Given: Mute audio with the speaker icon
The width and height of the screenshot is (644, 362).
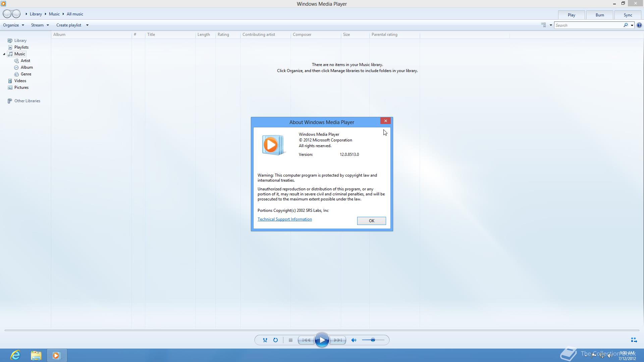Looking at the screenshot, I should tap(354, 340).
